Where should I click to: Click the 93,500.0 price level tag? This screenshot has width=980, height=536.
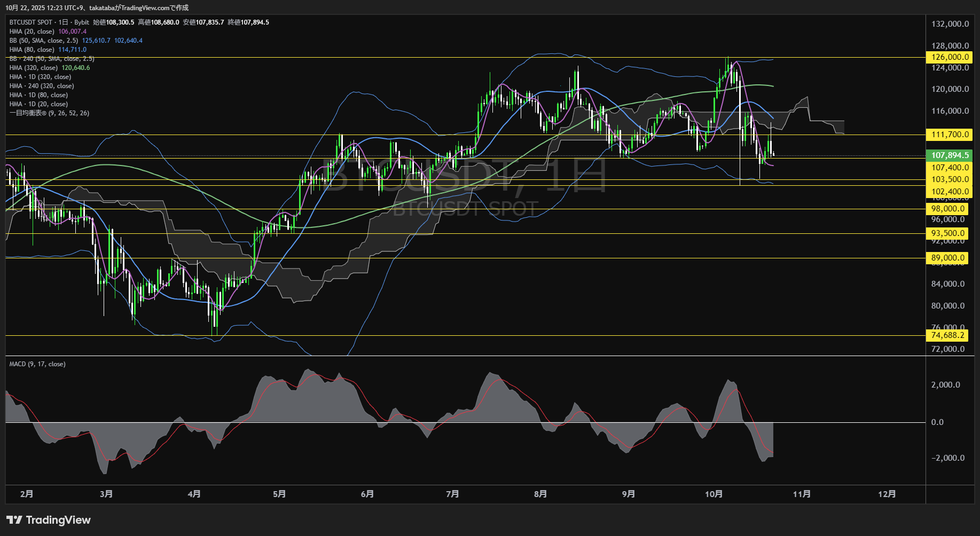pos(948,233)
